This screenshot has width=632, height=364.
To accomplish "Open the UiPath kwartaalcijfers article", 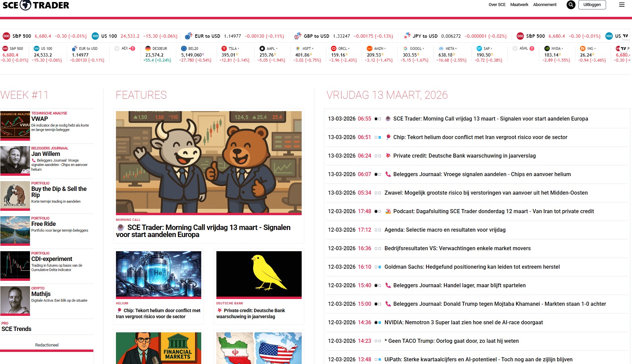I will coord(478,359).
